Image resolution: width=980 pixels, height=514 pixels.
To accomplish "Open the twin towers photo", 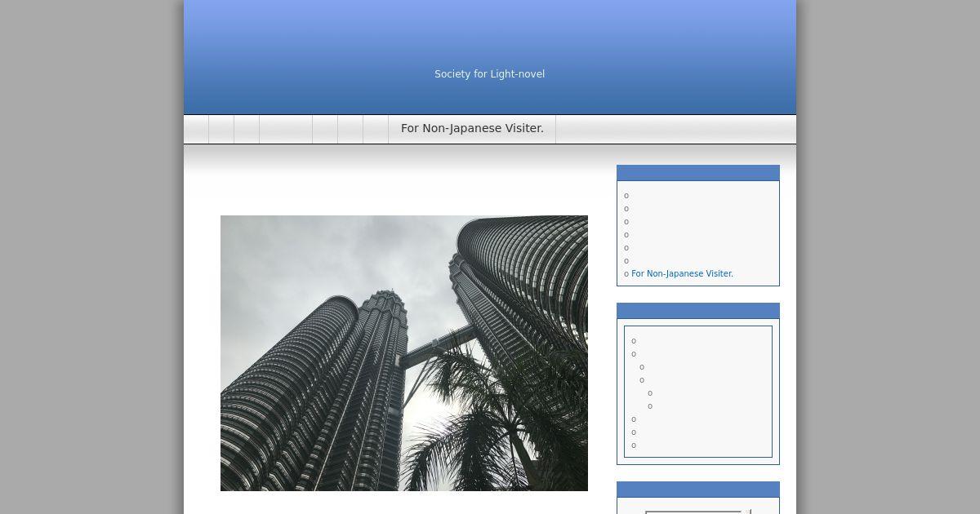I will (404, 353).
